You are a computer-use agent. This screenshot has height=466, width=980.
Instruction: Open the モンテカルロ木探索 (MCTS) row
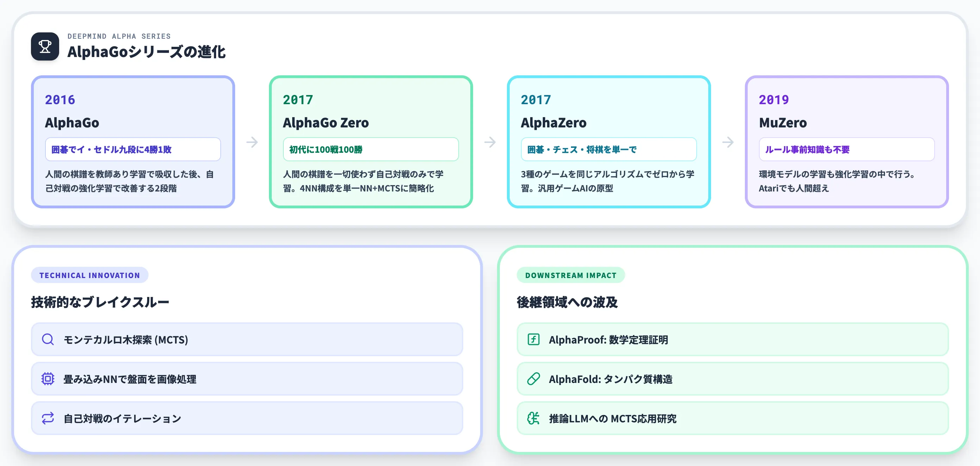coord(247,339)
